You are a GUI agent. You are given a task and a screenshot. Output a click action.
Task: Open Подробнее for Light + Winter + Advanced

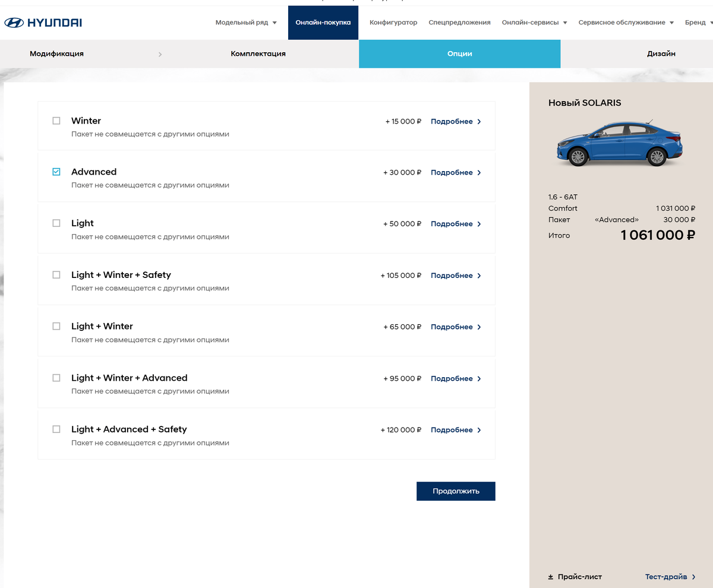coord(452,379)
